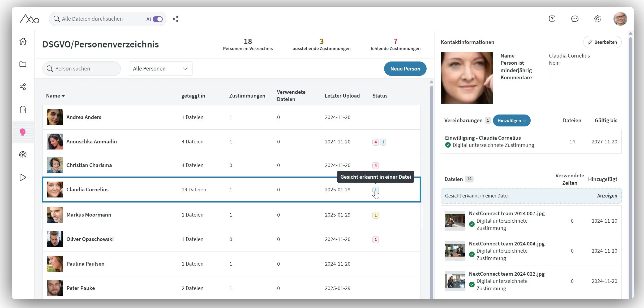Open the file-lock icon in the sidebar
Screen dimensions: 644x308
tap(23, 109)
